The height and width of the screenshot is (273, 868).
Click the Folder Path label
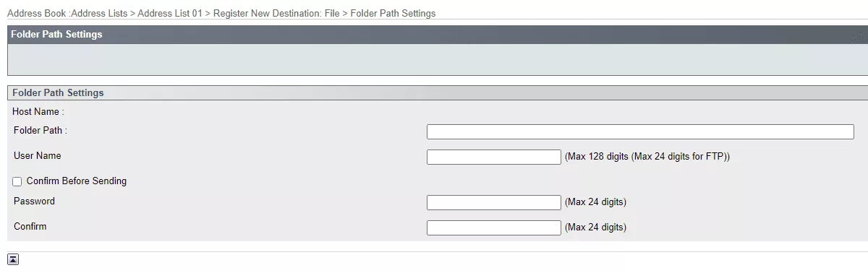coord(41,131)
